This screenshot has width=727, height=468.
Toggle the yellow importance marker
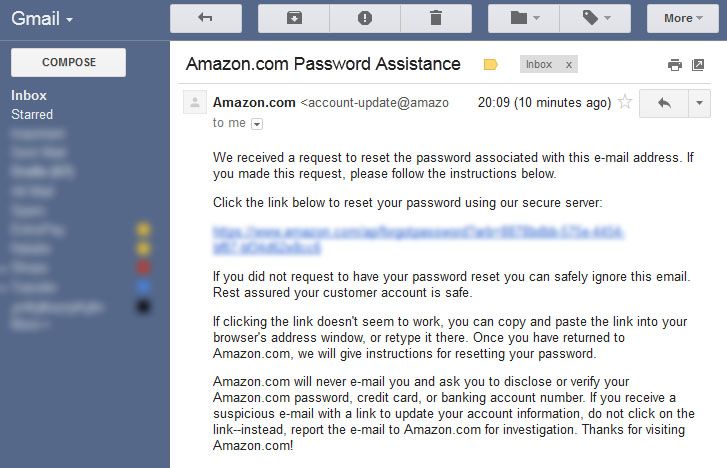[491, 64]
